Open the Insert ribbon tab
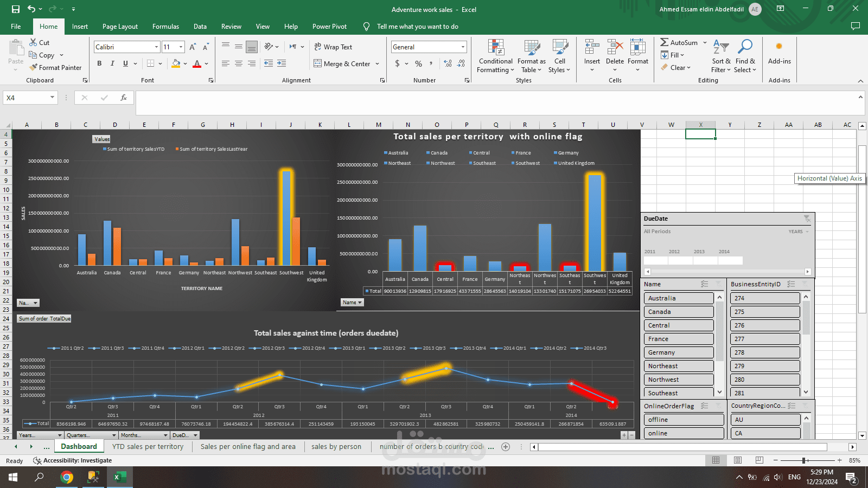The width and height of the screenshot is (868, 488). pos(80,26)
